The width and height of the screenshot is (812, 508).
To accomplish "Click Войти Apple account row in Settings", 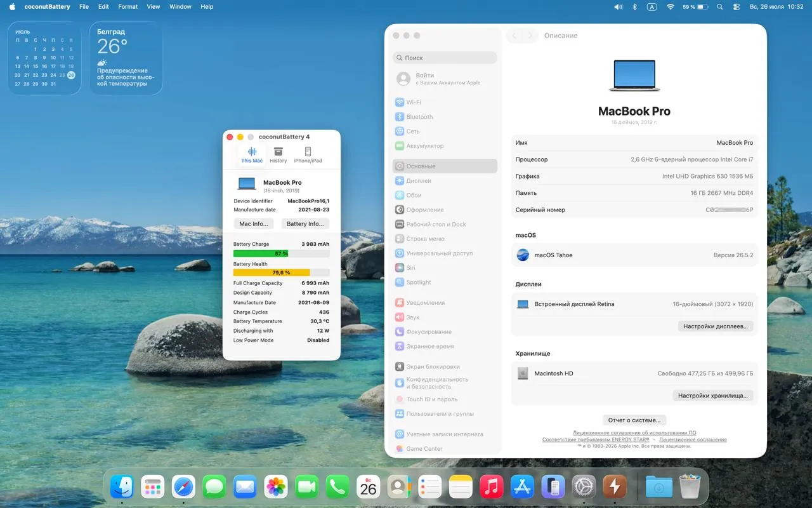I will [x=445, y=79].
